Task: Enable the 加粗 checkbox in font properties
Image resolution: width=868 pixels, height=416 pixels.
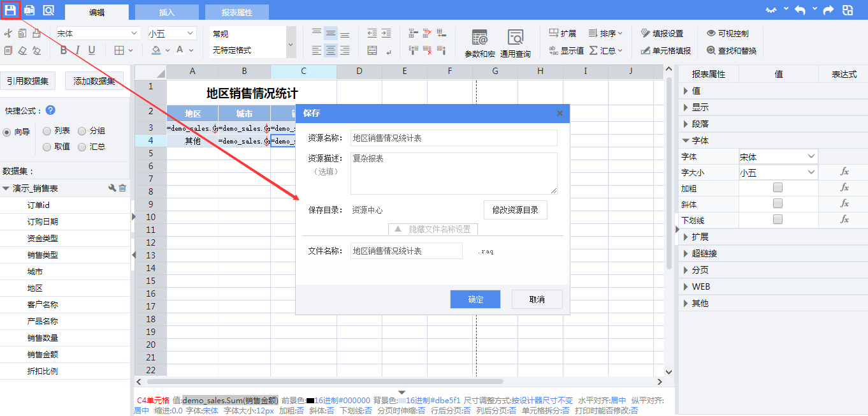Action: click(x=778, y=188)
